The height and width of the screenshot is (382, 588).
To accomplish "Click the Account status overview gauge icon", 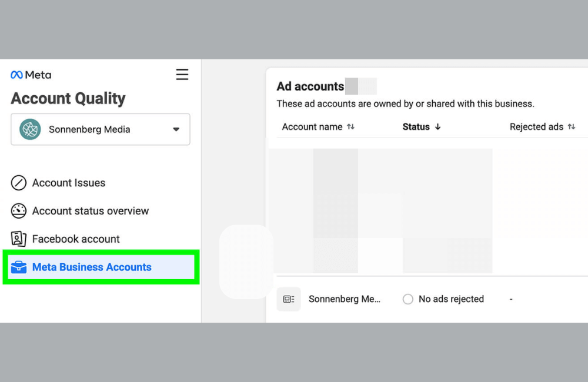I will [x=19, y=211].
